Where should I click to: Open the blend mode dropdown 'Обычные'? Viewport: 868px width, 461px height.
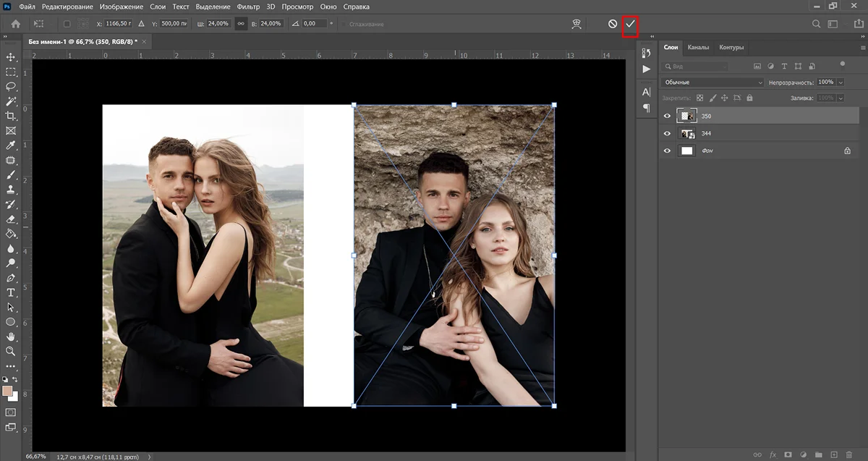(712, 83)
